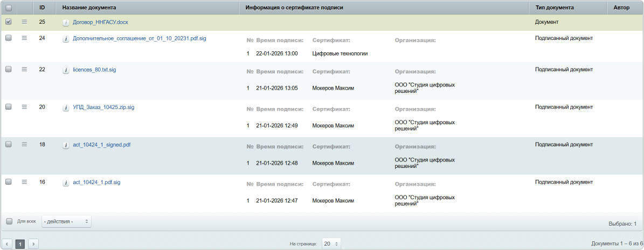This screenshot has height=250, width=644.
Task: Click the 'Тип документа' column header
Action: [554, 8]
